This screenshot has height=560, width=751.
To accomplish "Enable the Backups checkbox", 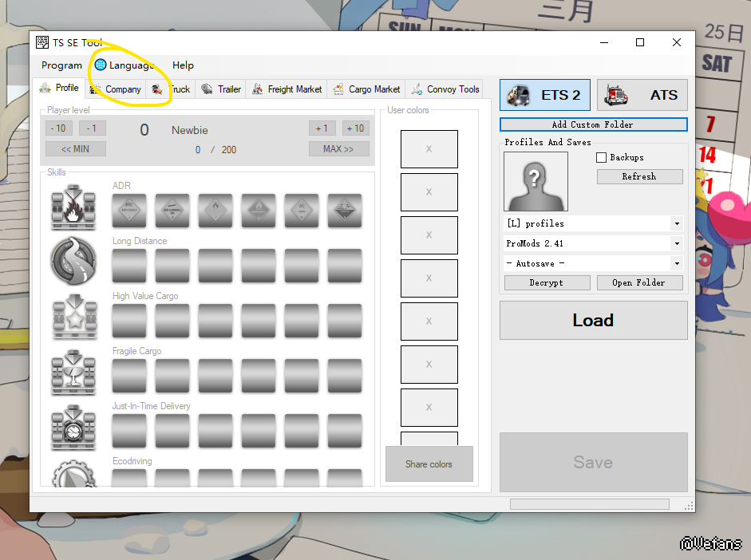I will pos(601,157).
